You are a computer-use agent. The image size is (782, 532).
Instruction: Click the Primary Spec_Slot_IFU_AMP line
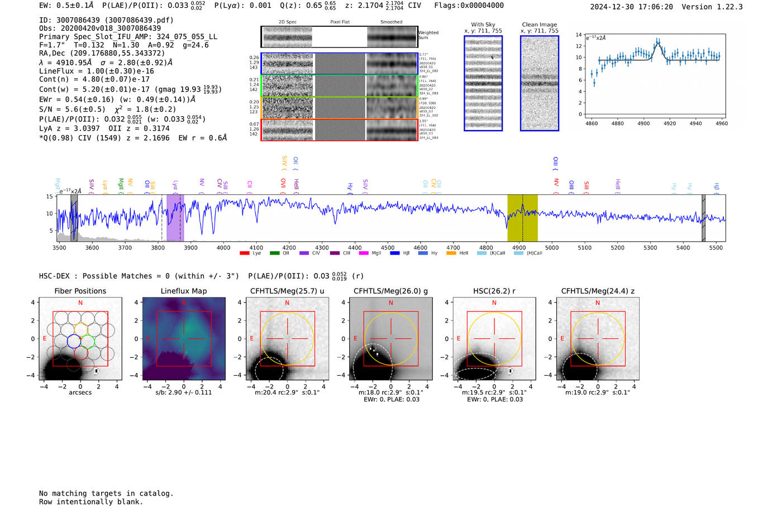coord(128,37)
